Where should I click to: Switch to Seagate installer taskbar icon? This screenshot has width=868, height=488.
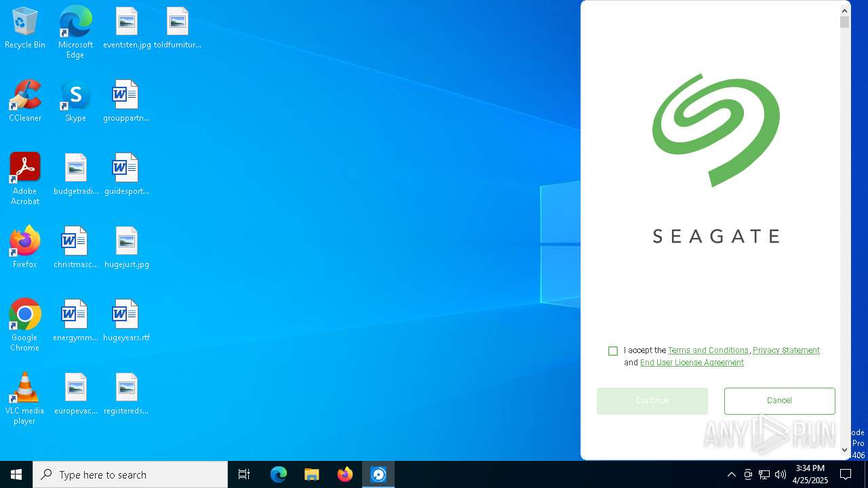point(378,474)
